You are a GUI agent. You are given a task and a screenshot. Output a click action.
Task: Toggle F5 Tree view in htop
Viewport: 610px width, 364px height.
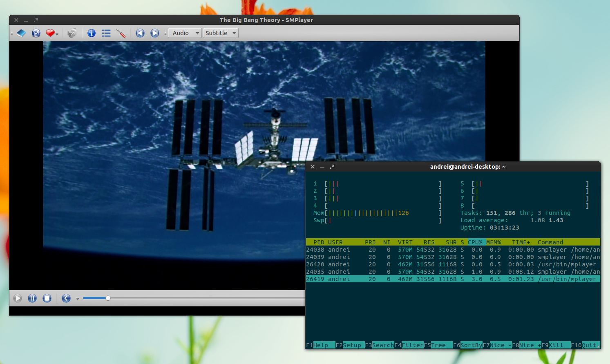(438, 345)
